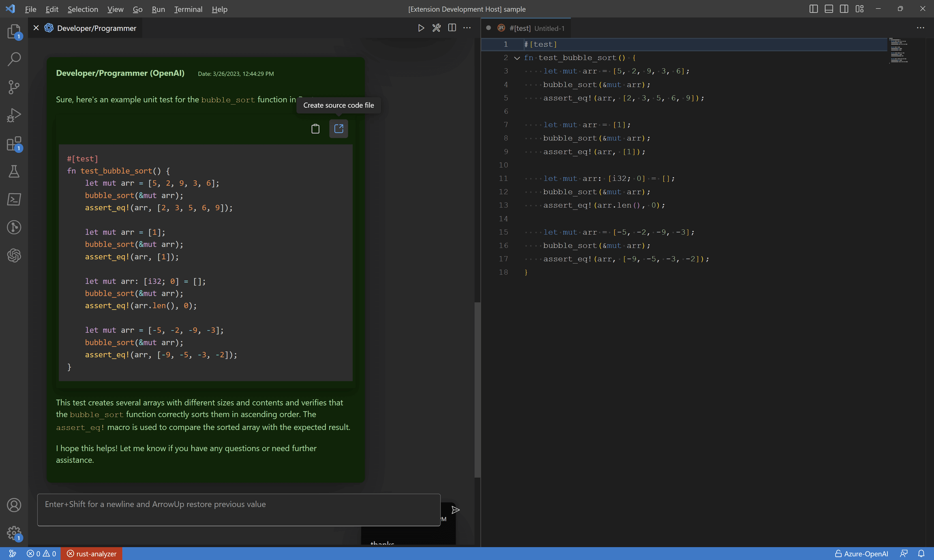Open Run and Debug view
This screenshot has height=560, width=934.
pos(14,115)
